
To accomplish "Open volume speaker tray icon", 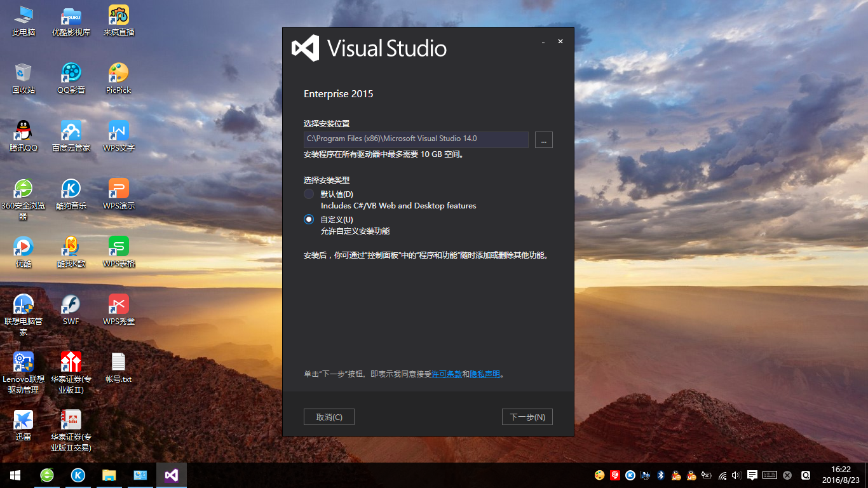I will click(737, 475).
